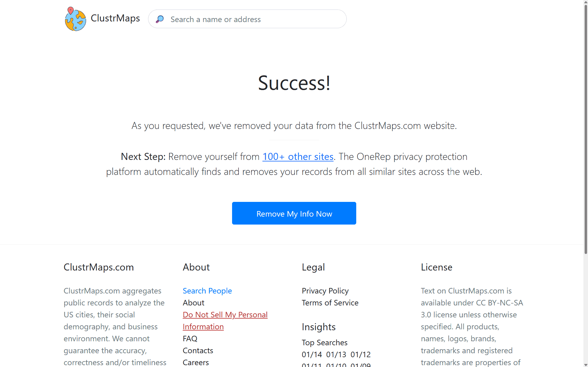Click the ClustrMaps globe logo icon
The image size is (588, 367).
coord(75,19)
